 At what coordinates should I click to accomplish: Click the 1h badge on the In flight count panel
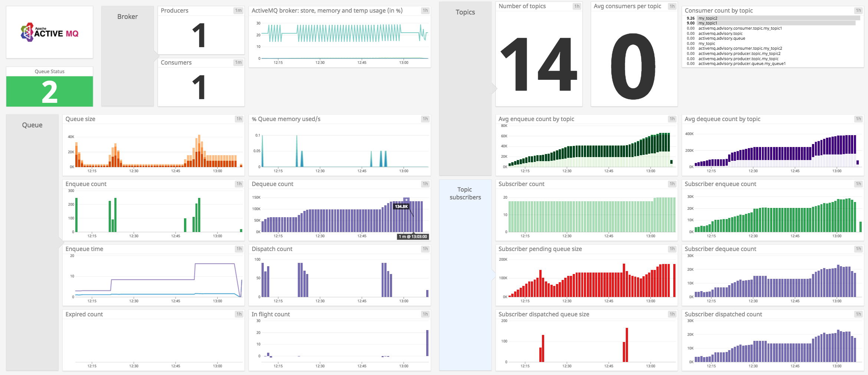424,314
